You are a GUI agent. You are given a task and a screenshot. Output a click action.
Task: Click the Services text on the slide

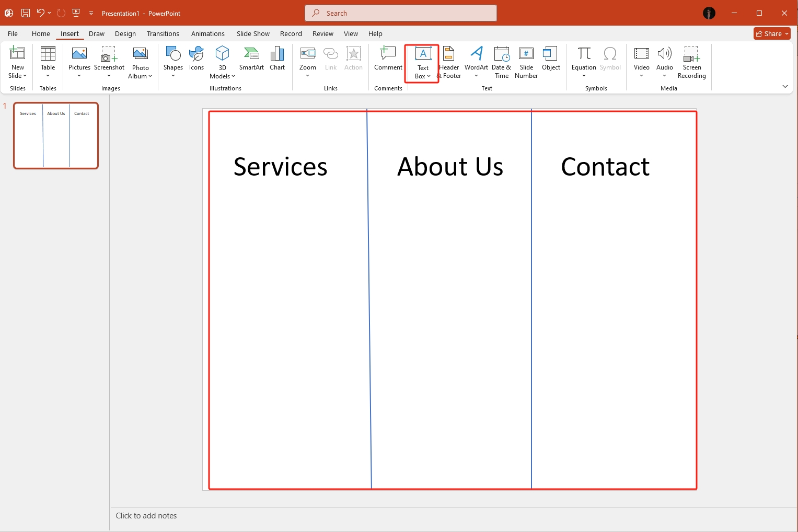coord(281,167)
